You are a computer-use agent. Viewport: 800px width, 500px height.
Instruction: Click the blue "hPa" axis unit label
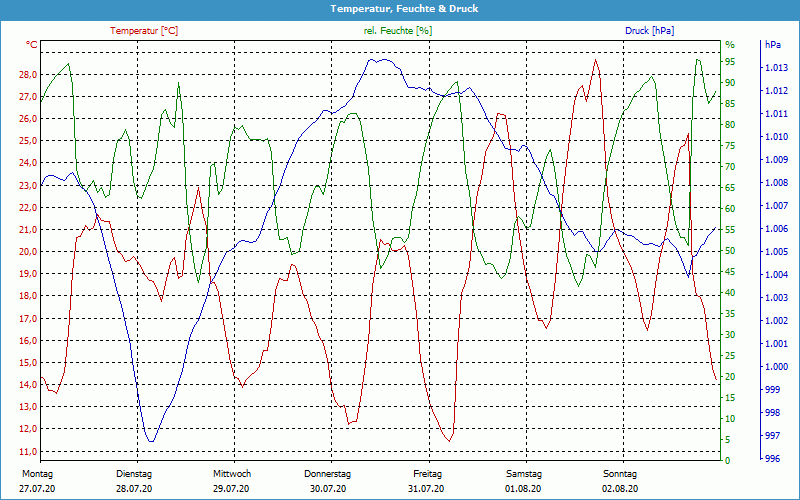772,45
